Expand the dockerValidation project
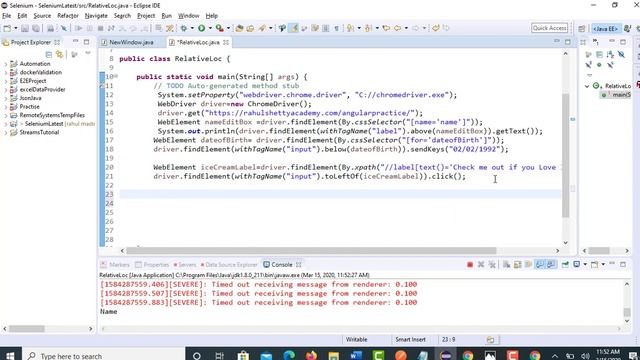 [x=6, y=72]
